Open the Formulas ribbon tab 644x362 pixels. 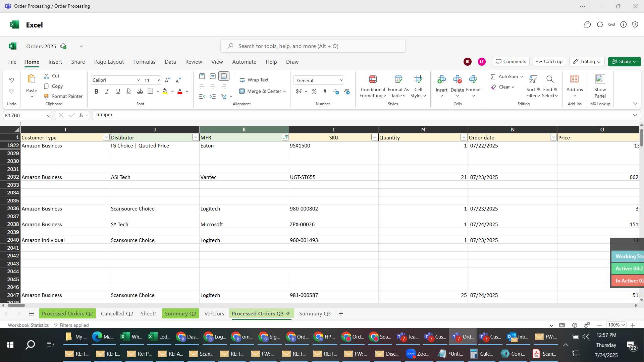(x=144, y=62)
